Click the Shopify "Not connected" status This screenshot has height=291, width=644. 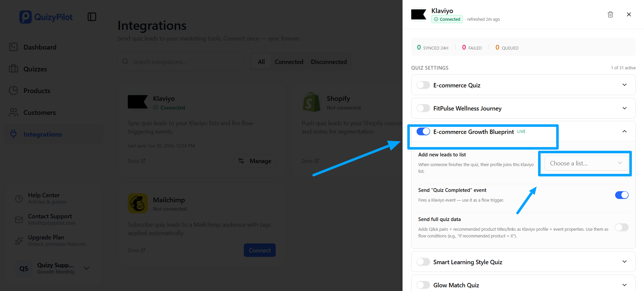click(344, 108)
